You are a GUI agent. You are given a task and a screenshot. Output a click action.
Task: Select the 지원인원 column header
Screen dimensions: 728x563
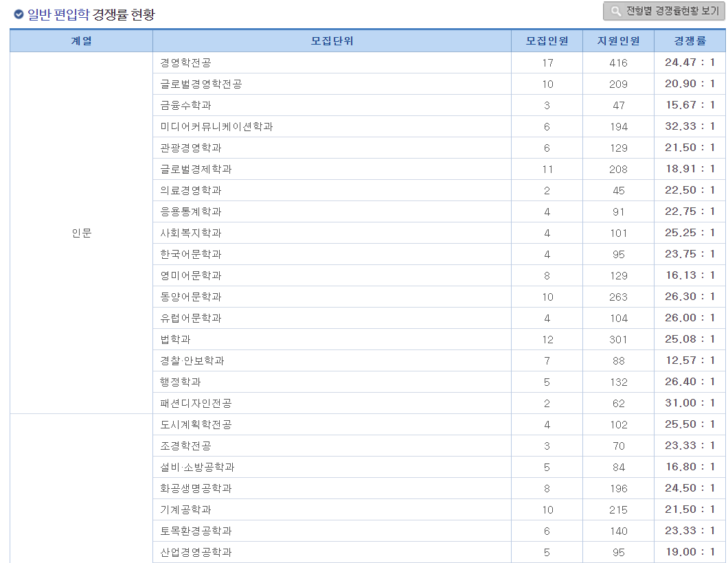(618, 41)
